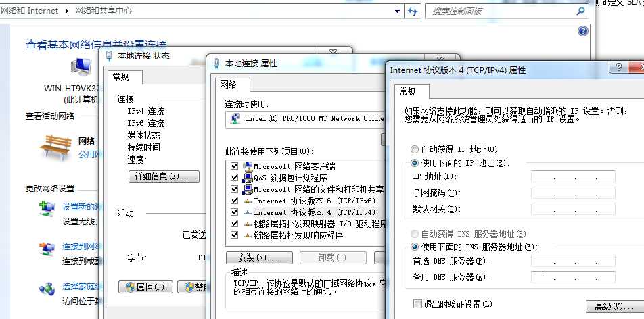This screenshot has height=319, width=644.
Task: Click the 备用 DNS 服务器 input field
Action: [573, 277]
